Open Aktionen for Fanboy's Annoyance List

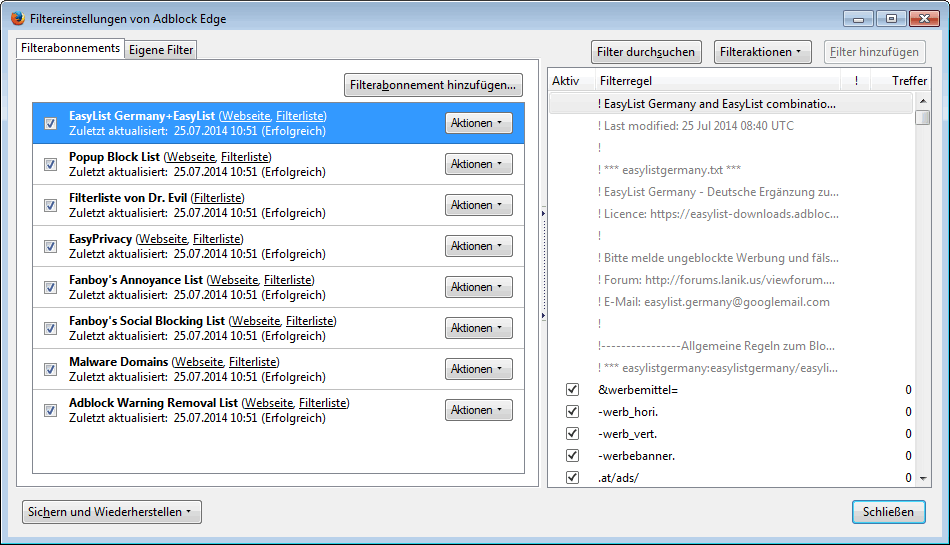pos(479,287)
